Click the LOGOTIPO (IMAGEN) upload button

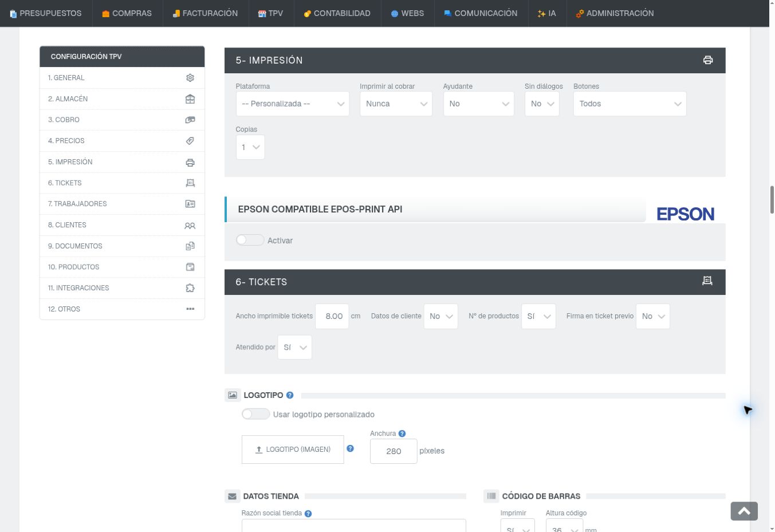[293, 450]
